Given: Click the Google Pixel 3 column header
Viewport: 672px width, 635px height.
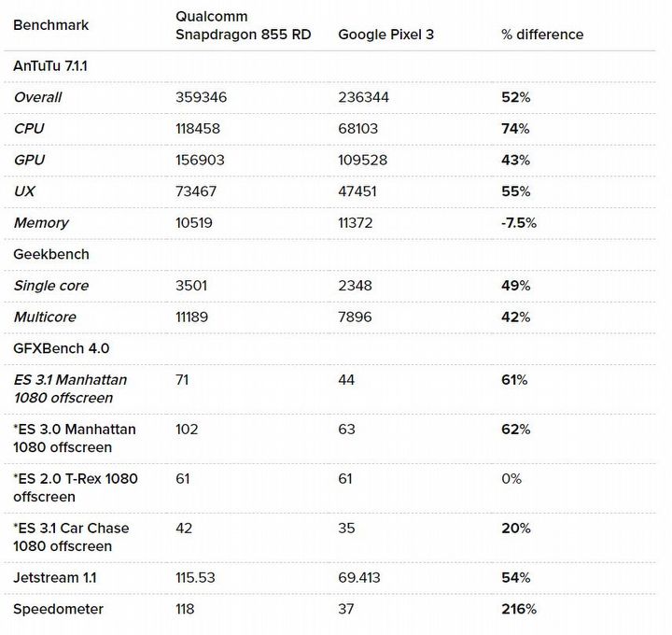Looking at the screenshot, I should pos(385,35).
